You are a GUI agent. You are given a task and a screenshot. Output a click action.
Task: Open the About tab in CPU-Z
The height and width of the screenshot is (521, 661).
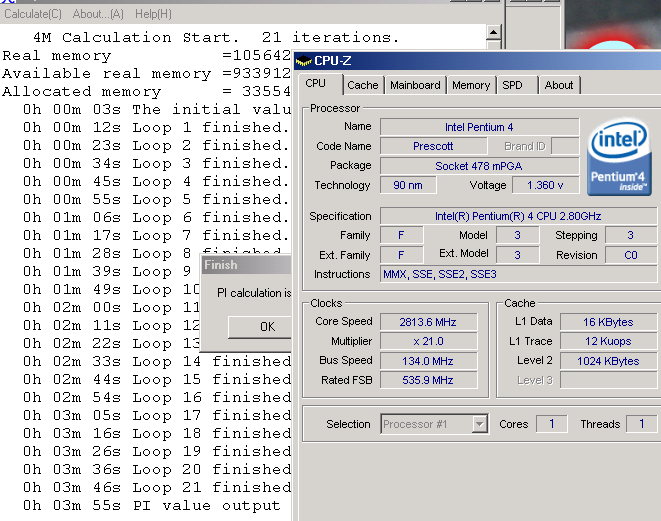click(559, 85)
